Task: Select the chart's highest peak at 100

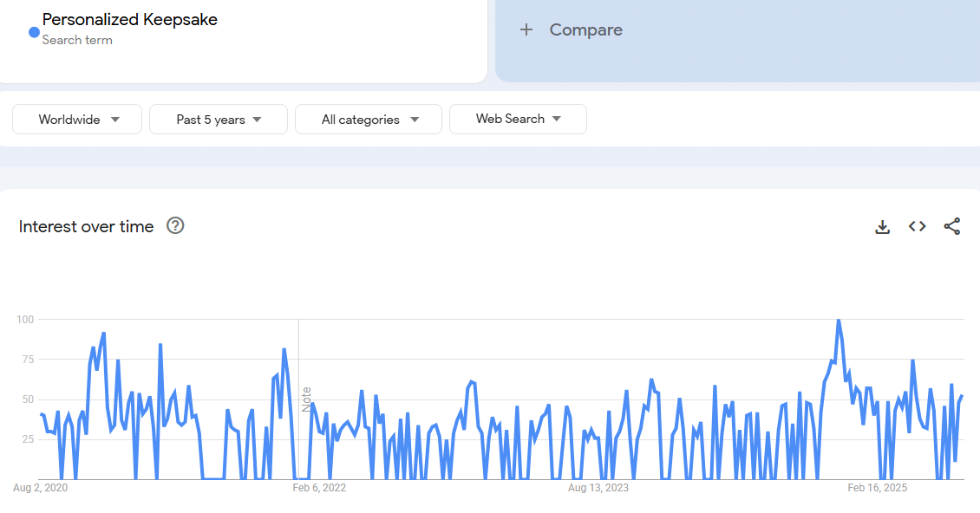Action: click(x=838, y=321)
